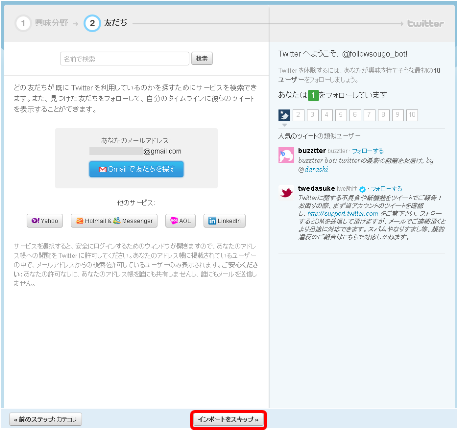Click the search button beside name field
The height and width of the screenshot is (431, 458).
point(202,58)
